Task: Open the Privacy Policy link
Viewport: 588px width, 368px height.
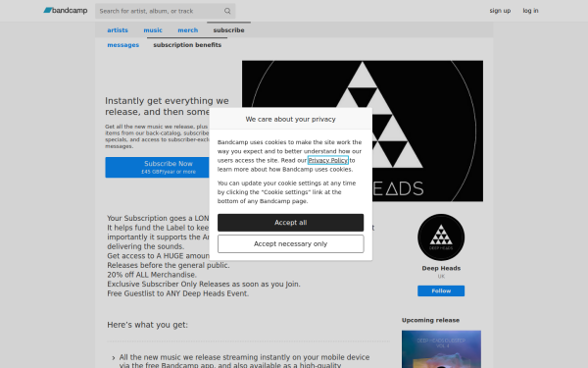Action: coord(327,160)
